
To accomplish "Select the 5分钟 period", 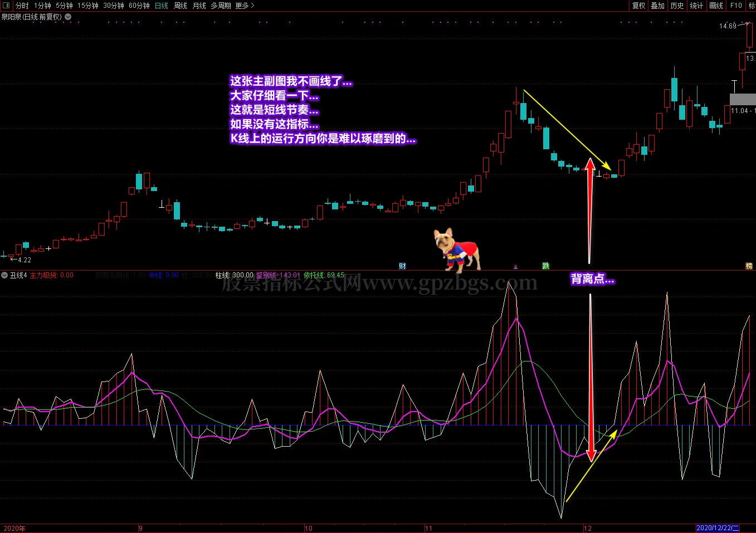I will (x=64, y=6).
